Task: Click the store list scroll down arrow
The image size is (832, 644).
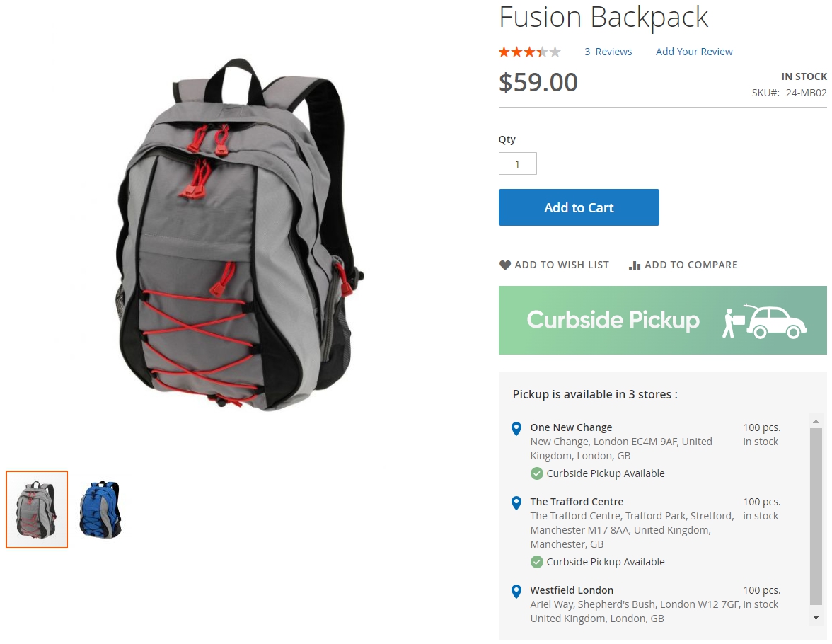Action: coord(816,617)
